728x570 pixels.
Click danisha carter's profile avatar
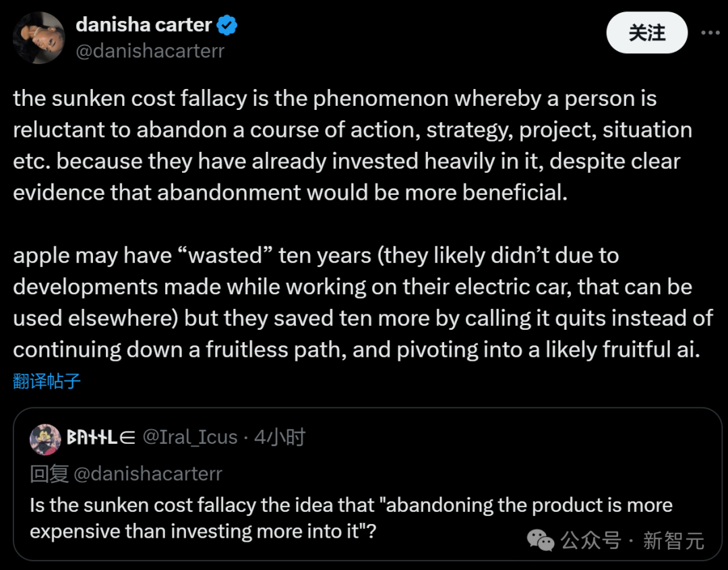coord(39,38)
